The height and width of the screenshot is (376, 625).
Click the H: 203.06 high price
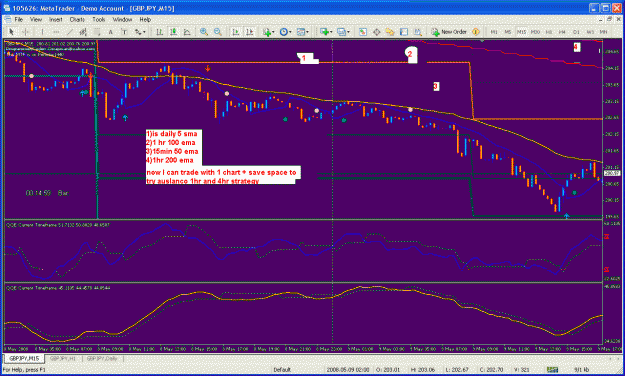pyautogui.click(x=422, y=370)
